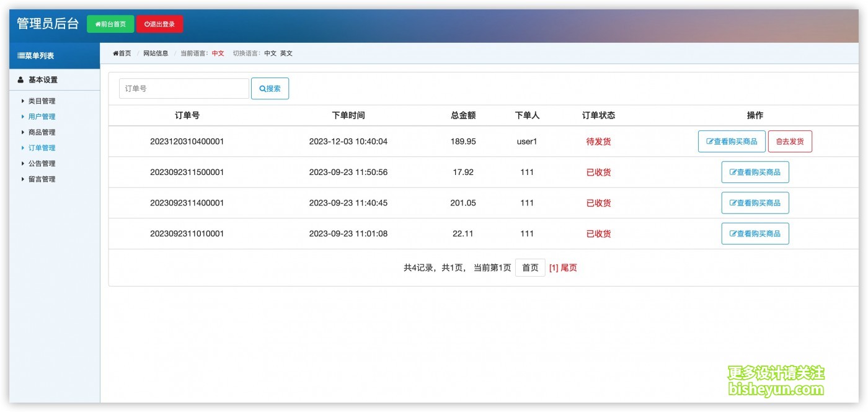
Task: Click the 订单号 column header
Action: [x=187, y=115]
